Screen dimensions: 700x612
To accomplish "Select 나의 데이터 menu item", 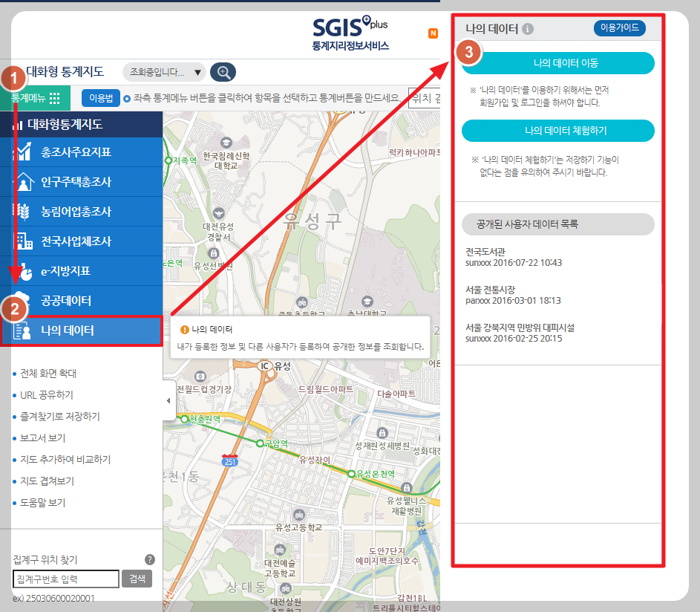I will tap(81, 331).
